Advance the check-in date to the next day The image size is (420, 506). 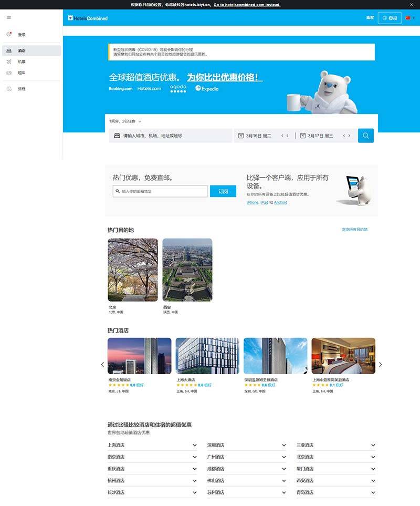click(x=288, y=136)
